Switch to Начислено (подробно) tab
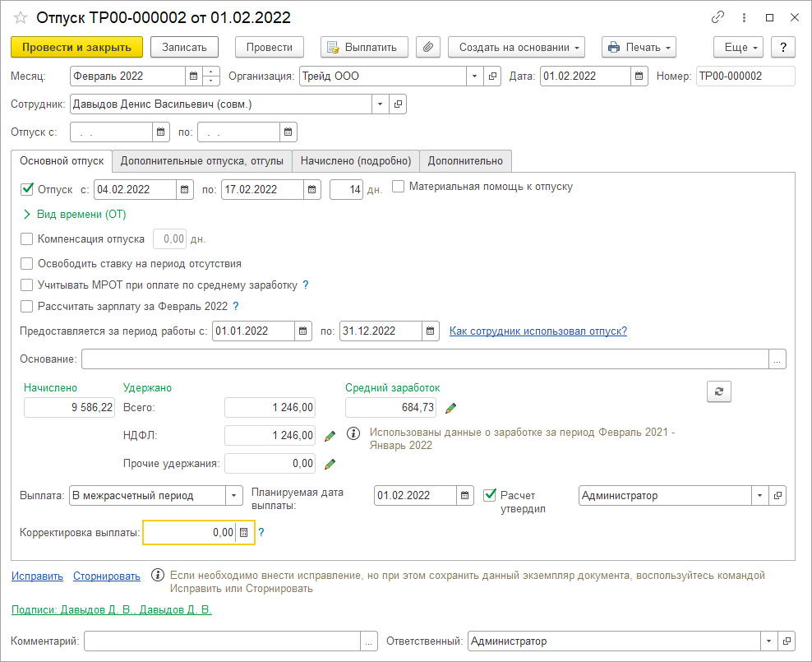Screen dimensions: 812x662 click(x=355, y=160)
